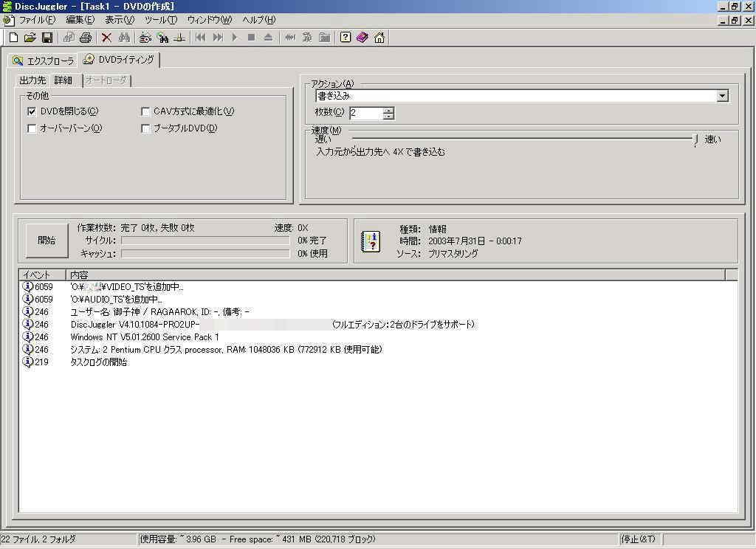Click the play triangle in toolbar
Image resolution: width=756 pixels, height=549 pixels.
click(x=235, y=38)
